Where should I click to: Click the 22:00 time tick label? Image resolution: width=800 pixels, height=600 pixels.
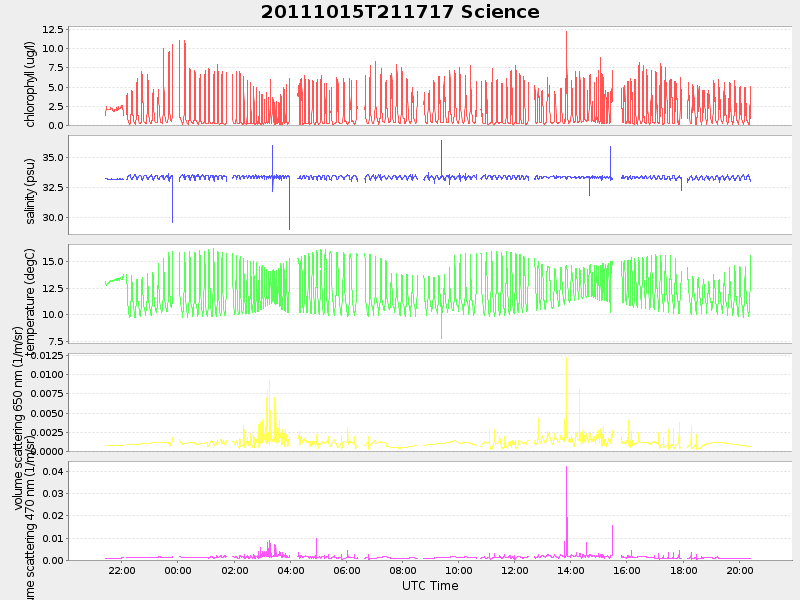[122, 570]
